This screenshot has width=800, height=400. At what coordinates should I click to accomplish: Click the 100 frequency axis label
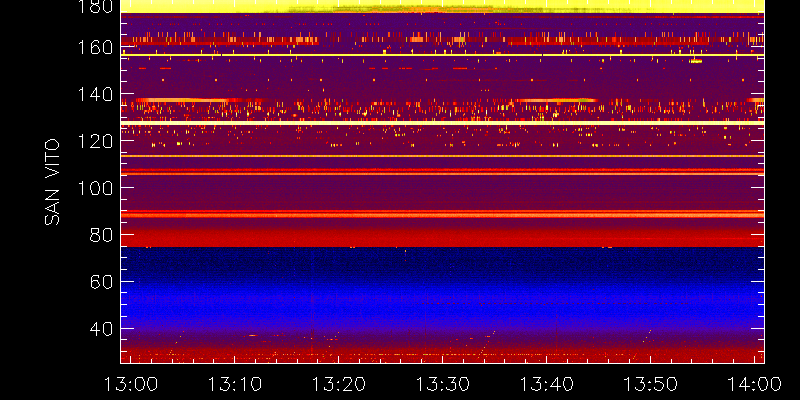[x=95, y=188]
